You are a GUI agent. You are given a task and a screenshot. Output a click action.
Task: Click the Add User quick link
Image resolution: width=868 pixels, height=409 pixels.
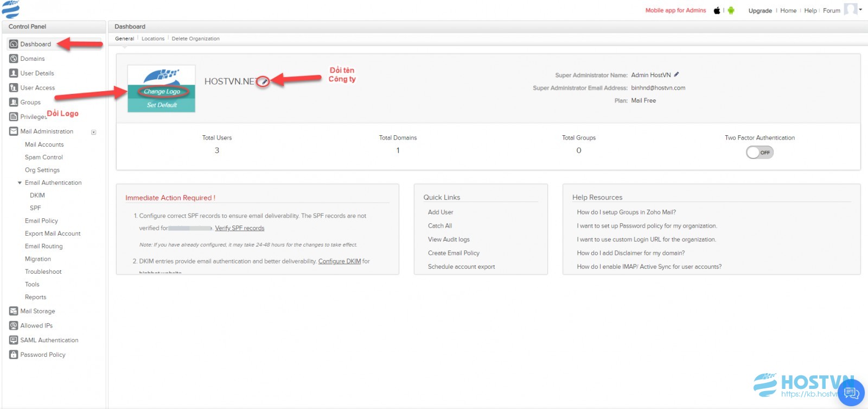click(441, 212)
